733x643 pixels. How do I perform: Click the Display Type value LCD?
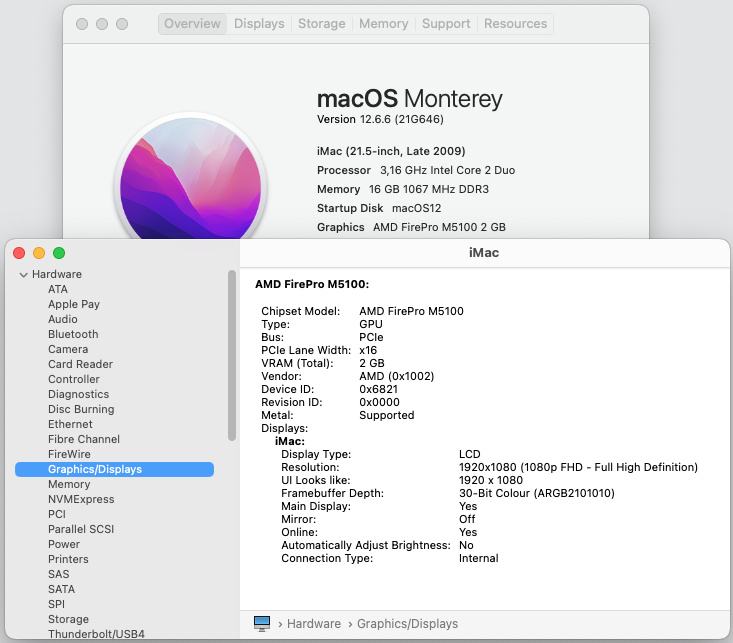pos(469,454)
